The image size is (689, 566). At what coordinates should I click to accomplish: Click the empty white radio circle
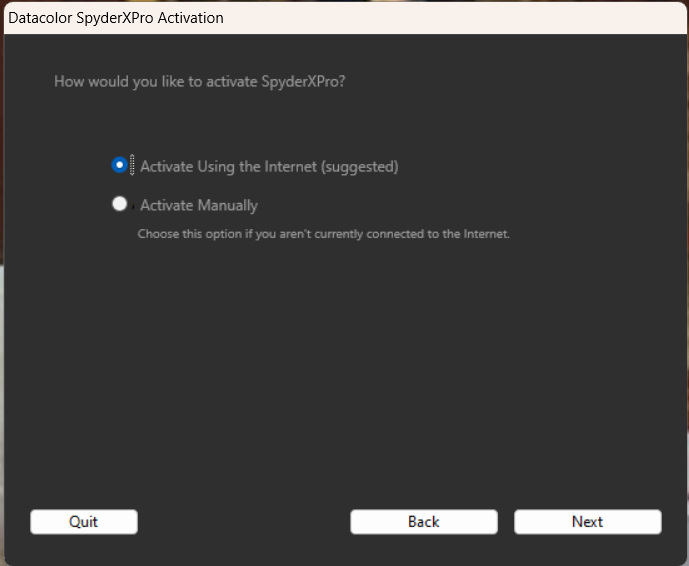[120, 203]
